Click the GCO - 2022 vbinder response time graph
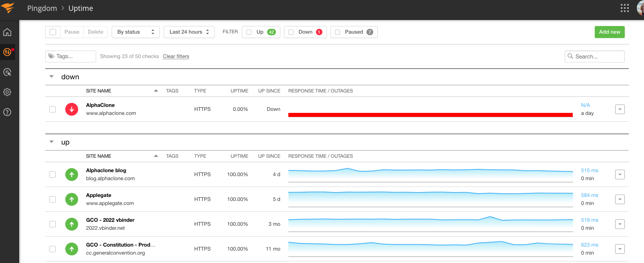Image resolution: width=644 pixels, height=263 pixels. [x=431, y=224]
